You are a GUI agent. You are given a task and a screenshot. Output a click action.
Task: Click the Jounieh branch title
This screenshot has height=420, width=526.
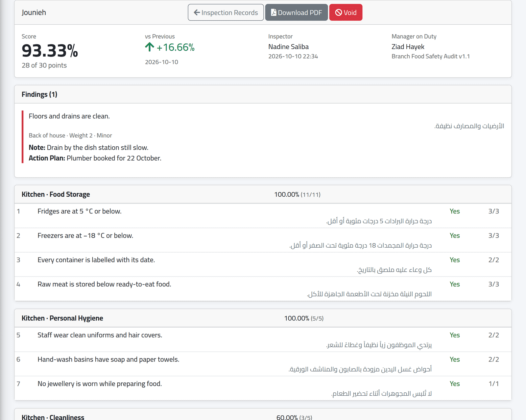34,12
